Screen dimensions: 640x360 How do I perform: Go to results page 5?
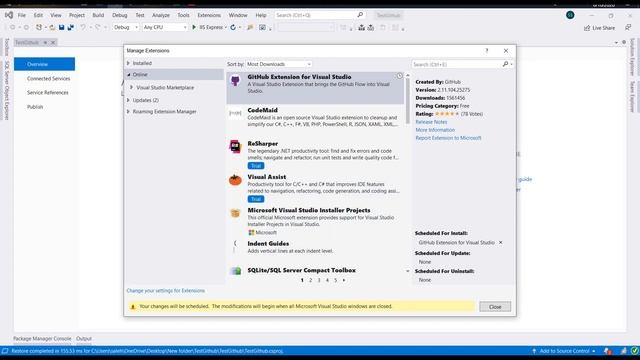336,280
